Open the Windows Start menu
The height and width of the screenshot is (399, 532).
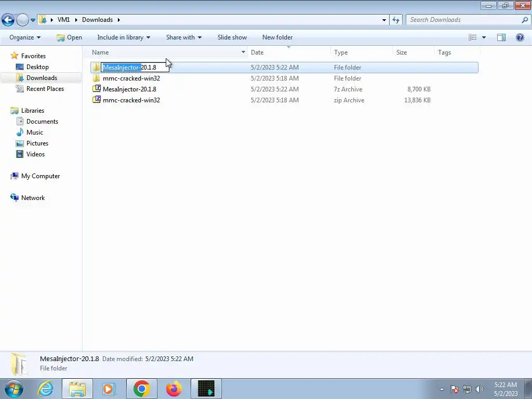(x=14, y=389)
